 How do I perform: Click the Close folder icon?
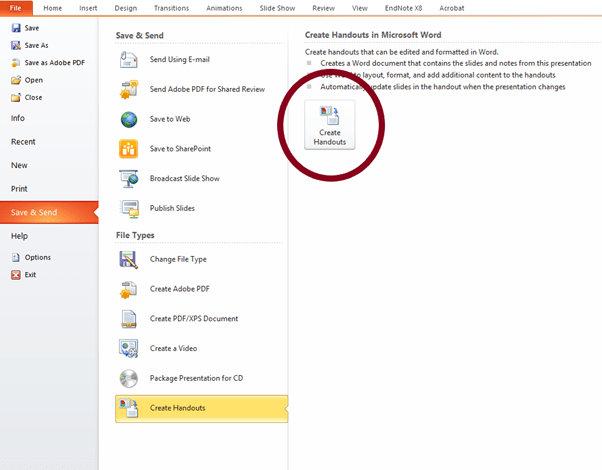tap(16, 97)
